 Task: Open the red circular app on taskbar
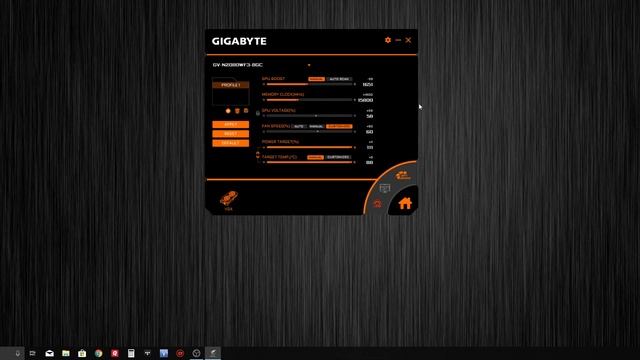click(x=180, y=353)
